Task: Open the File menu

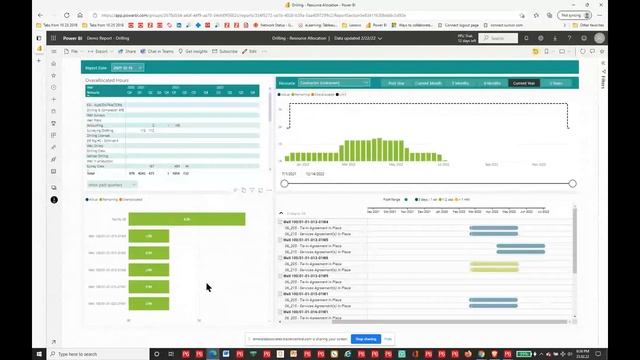Action: tap(73, 51)
